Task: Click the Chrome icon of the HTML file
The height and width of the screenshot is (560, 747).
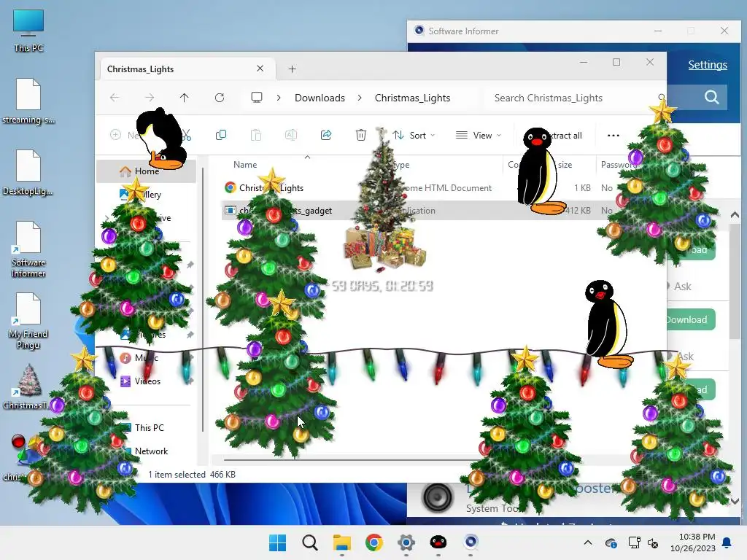Action: coord(230,187)
